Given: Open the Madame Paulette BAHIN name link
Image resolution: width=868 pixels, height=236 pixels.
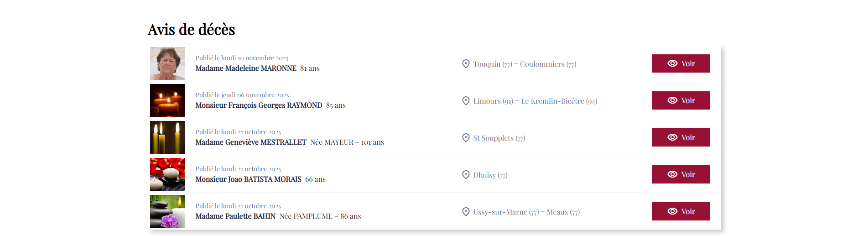Looking at the screenshot, I should click(235, 216).
